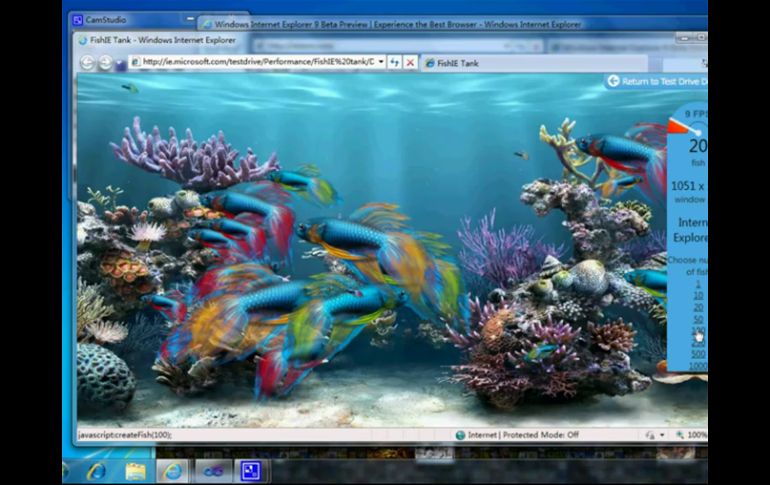Screen dimensions: 770x485
Task: Choose 500 fish option
Action: click(x=698, y=354)
